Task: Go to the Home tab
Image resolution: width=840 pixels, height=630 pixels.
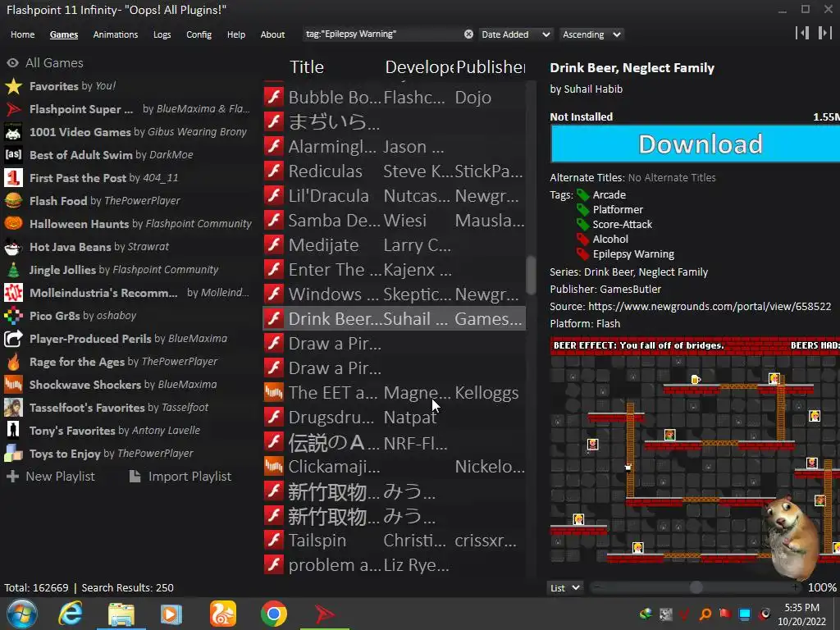Action: 22,34
